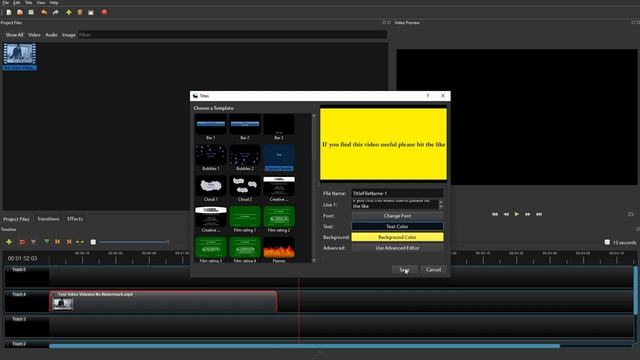
Task: Click the Undo arrow icon
Action: point(44,12)
